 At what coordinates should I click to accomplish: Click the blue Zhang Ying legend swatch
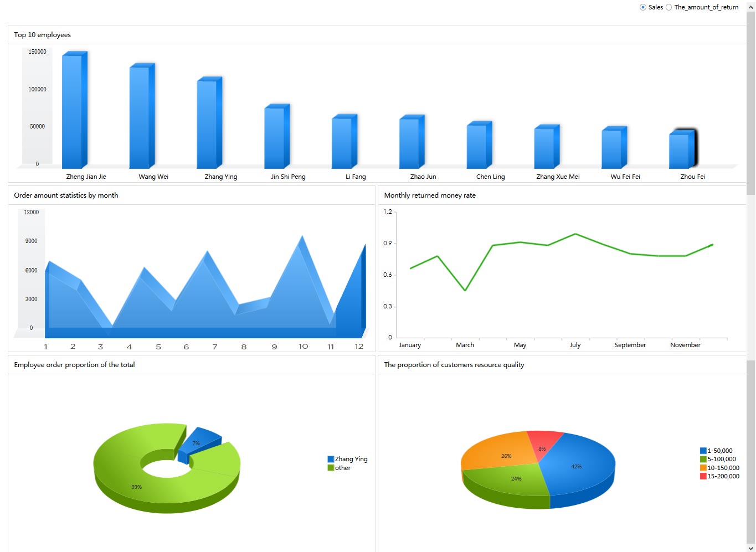click(331, 459)
